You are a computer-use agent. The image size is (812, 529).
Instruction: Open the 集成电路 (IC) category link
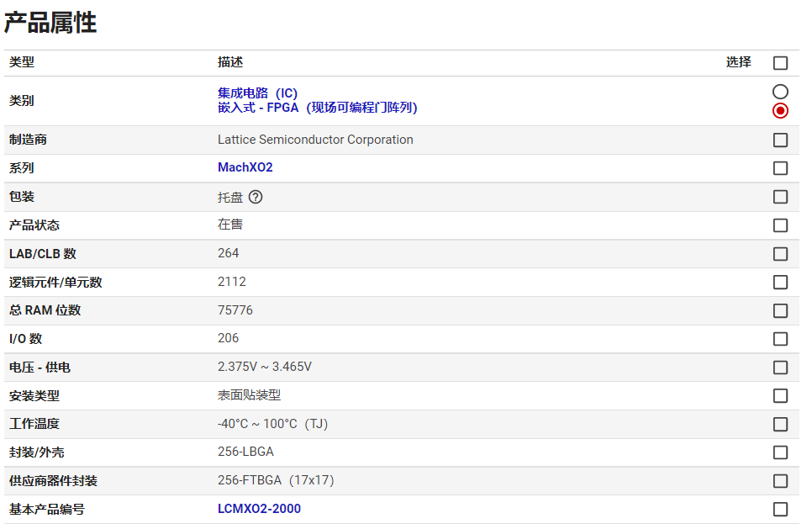(x=257, y=93)
